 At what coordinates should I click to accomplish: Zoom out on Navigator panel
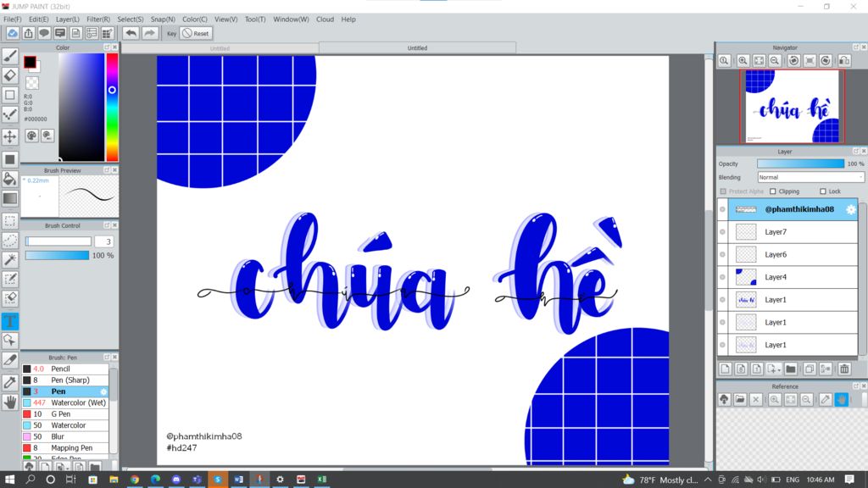pyautogui.click(x=775, y=61)
